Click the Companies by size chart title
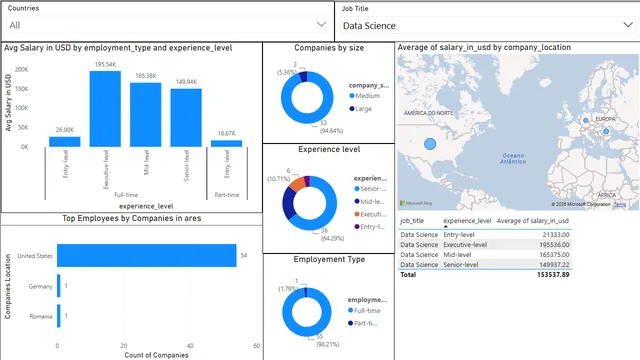The image size is (640, 360). point(329,48)
